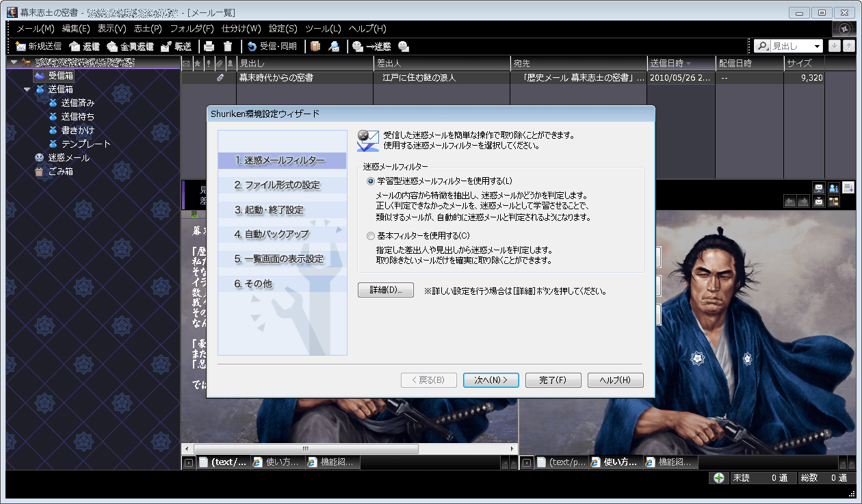This screenshot has height=504, width=862.
Task: Click the printer icon in toolbar
Action: [209, 47]
